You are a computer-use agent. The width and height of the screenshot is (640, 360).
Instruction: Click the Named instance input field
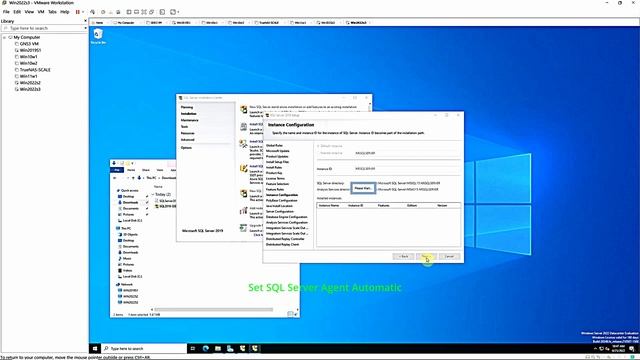[407, 153]
